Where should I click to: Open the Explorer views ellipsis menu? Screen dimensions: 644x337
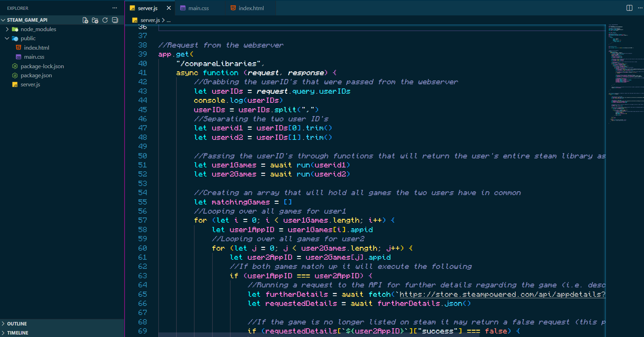pyautogui.click(x=114, y=8)
